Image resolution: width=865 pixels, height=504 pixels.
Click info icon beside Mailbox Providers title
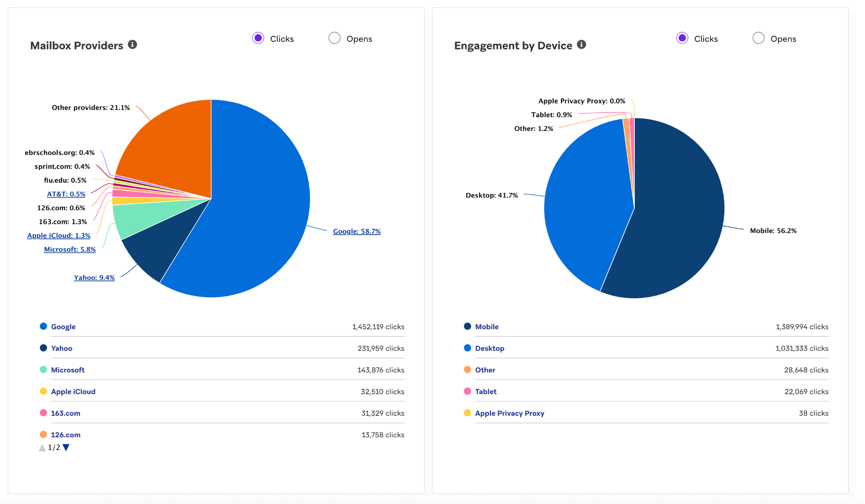coord(132,44)
